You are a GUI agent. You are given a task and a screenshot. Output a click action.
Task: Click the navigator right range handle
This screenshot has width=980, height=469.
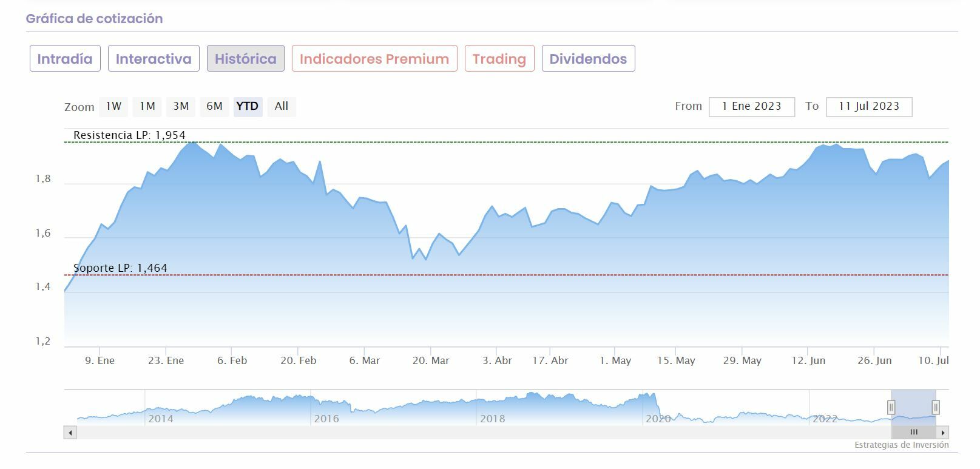coord(936,407)
